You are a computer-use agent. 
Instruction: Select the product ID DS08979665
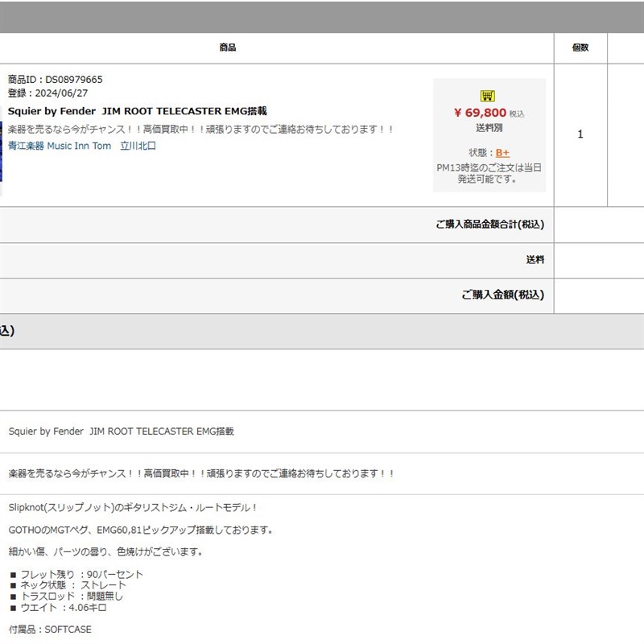coord(73,79)
